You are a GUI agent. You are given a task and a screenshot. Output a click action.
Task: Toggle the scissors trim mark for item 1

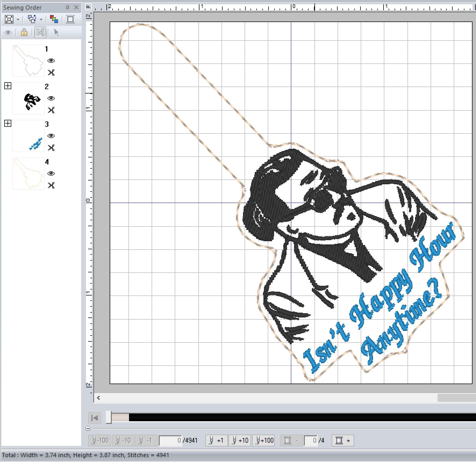pos(51,73)
